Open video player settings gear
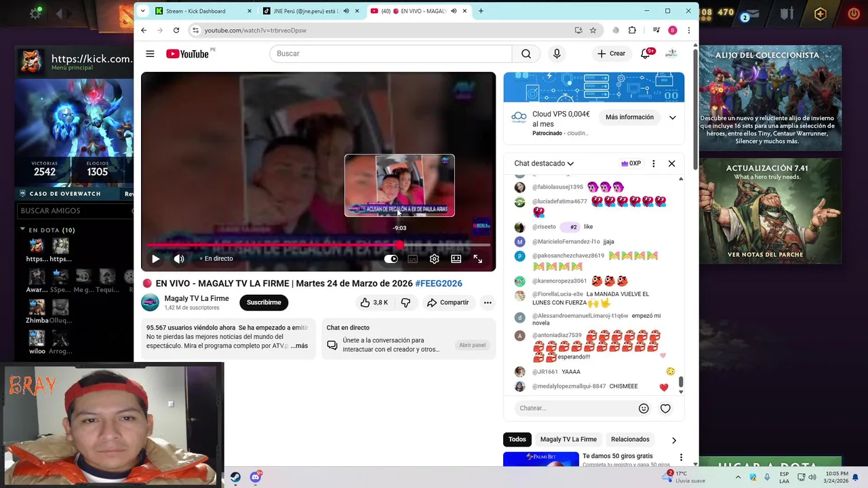Viewport: 868px width, 488px height. (434, 259)
